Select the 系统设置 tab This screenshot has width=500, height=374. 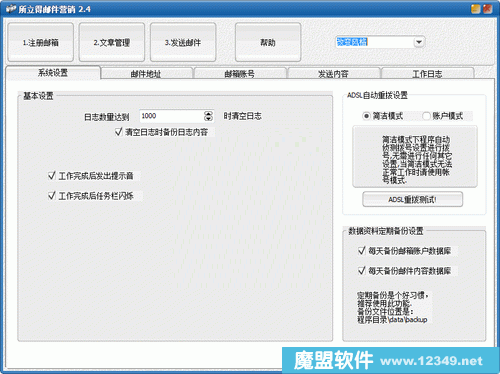coord(53,73)
